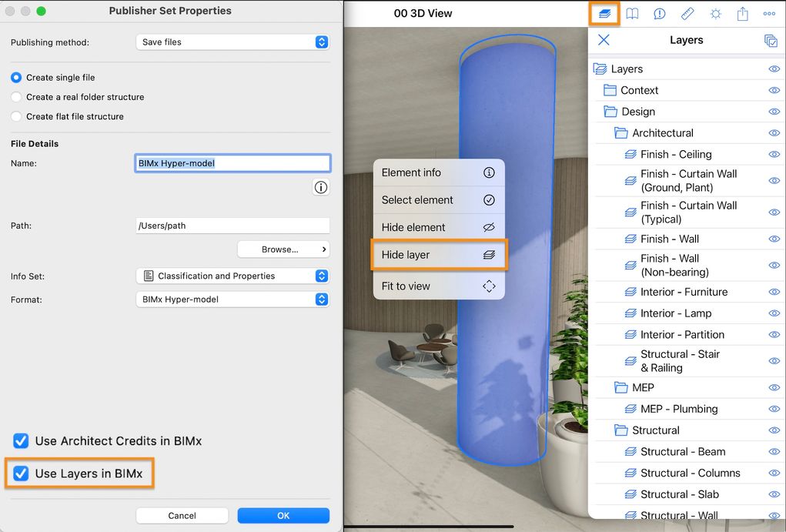Click the Finish - Ceiling layer icon
The height and width of the screenshot is (532, 786).
tap(630, 155)
